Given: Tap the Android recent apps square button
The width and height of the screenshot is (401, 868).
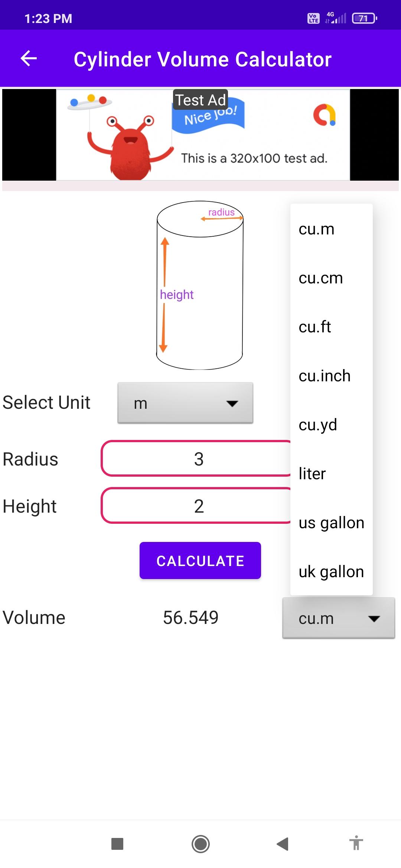Looking at the screenshot, I should pos(117,844).
